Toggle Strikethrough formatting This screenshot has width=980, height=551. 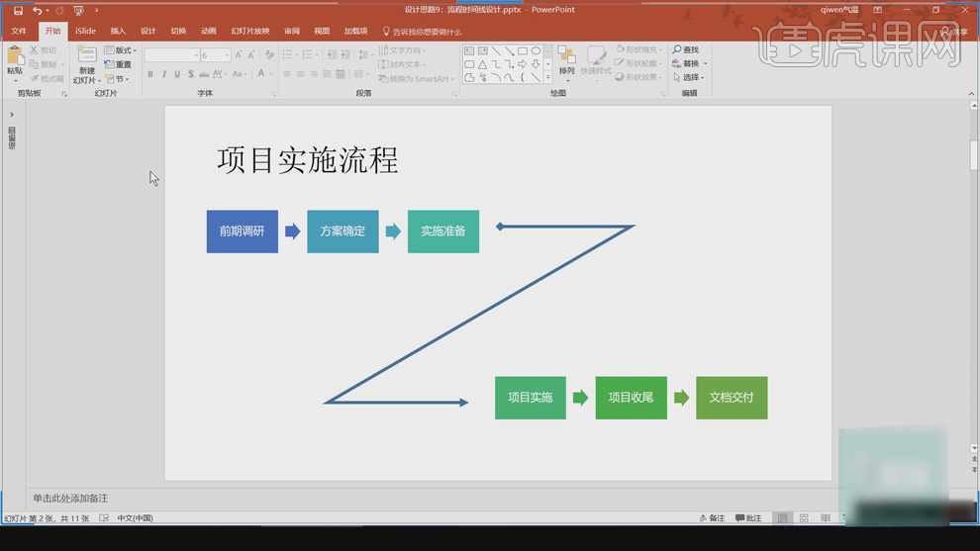(204, 74)
